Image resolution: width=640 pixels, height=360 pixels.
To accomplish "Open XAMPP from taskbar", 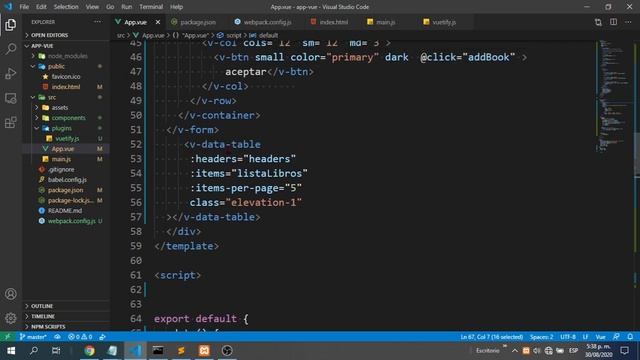I will click(204, 351).
